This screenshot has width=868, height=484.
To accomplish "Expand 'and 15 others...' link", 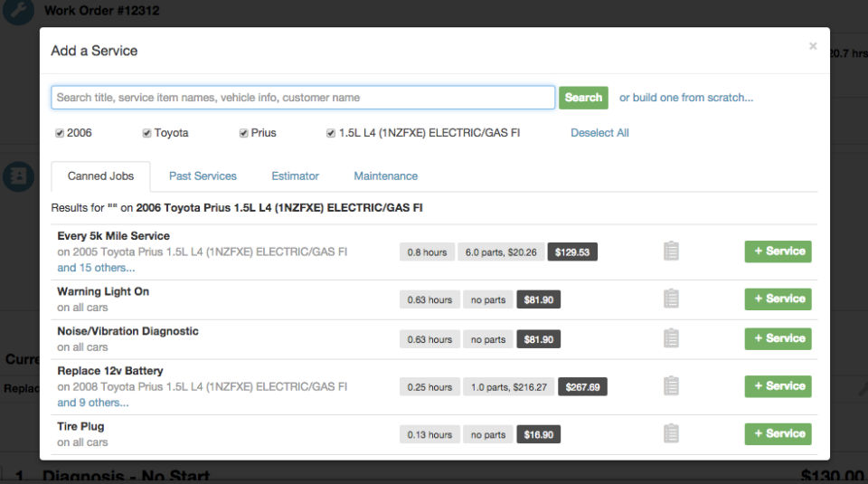I will 96,268.
